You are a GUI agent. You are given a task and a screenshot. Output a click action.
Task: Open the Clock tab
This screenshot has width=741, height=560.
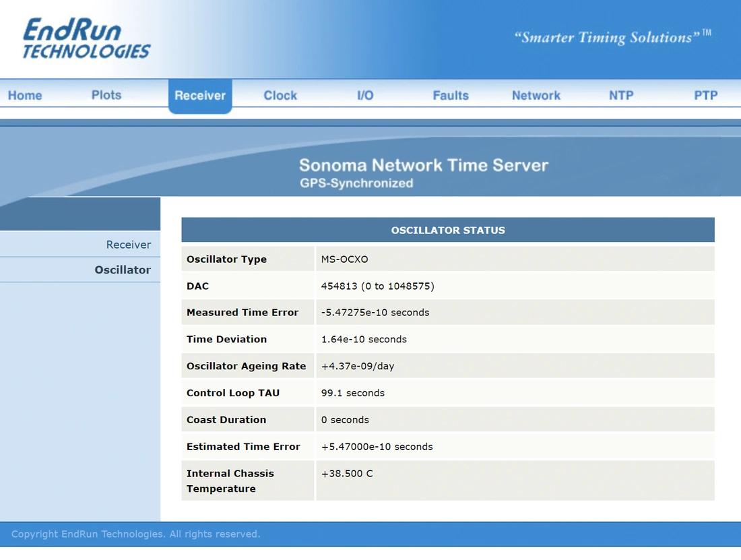[x=280, y=96]
